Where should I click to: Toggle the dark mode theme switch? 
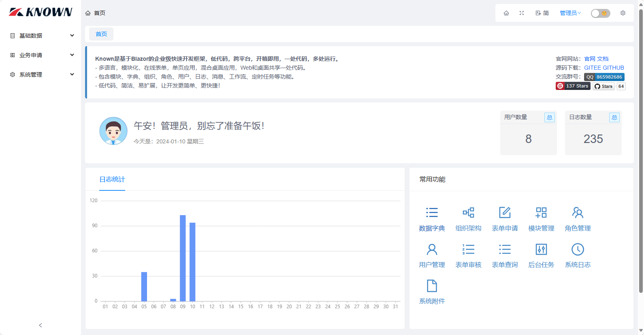click(600, 13)
